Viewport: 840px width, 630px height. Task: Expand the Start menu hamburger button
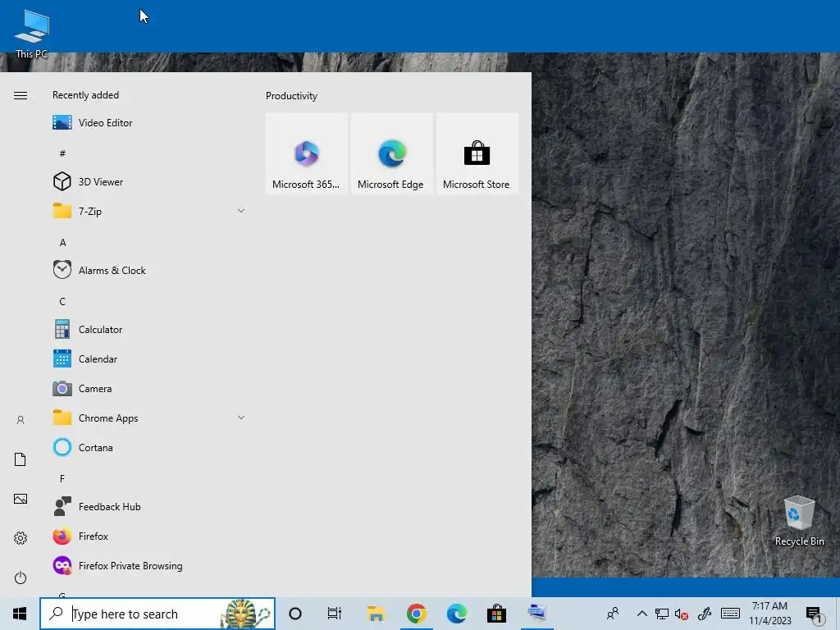pos(21,95)
